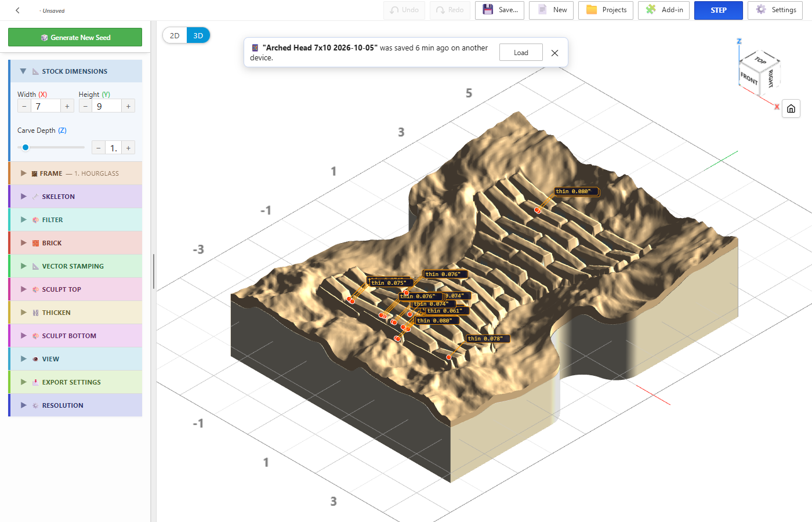Click Generate New Seed button
The height and width of the screenshot is (522, 812).
pos(75,37)
